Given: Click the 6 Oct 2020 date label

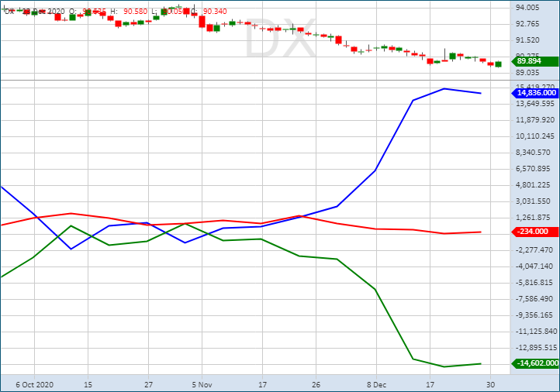Looking at the screenshot, I should coord(35,383).
